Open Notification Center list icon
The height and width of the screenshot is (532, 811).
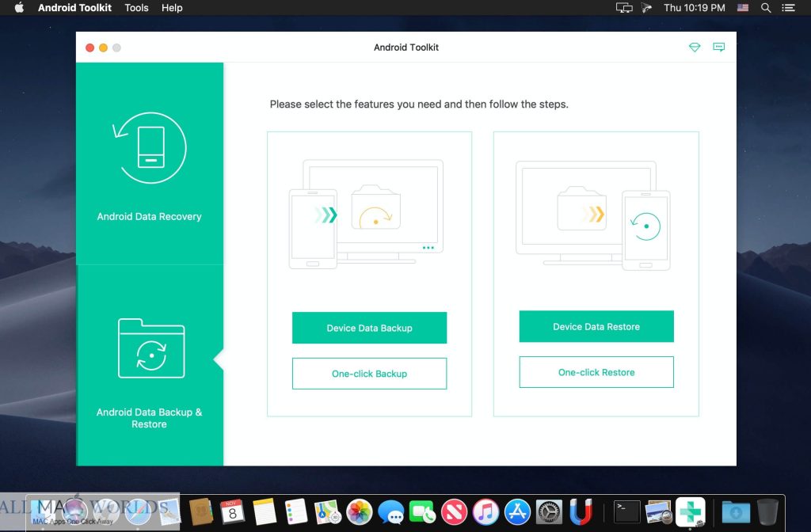pos(788,8)
